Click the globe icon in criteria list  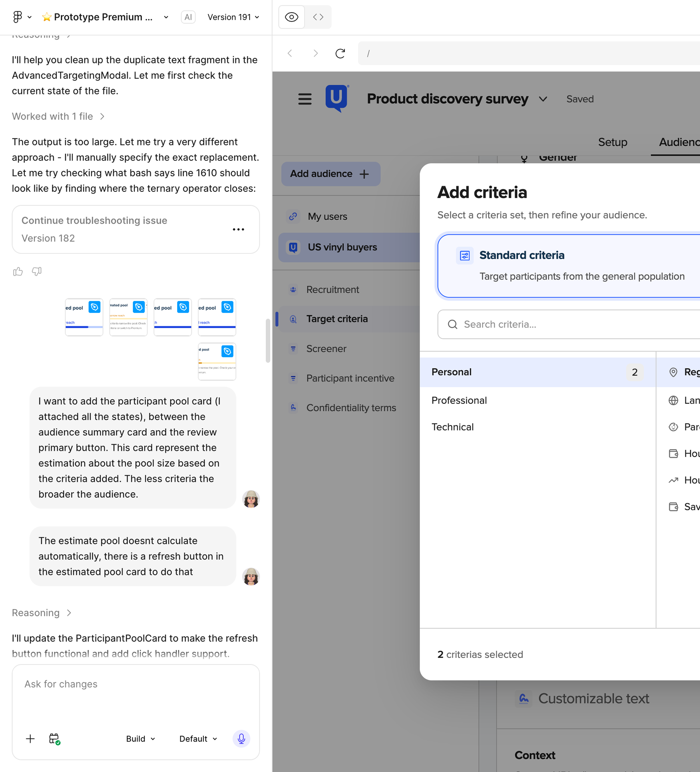[x=673, y=401]
